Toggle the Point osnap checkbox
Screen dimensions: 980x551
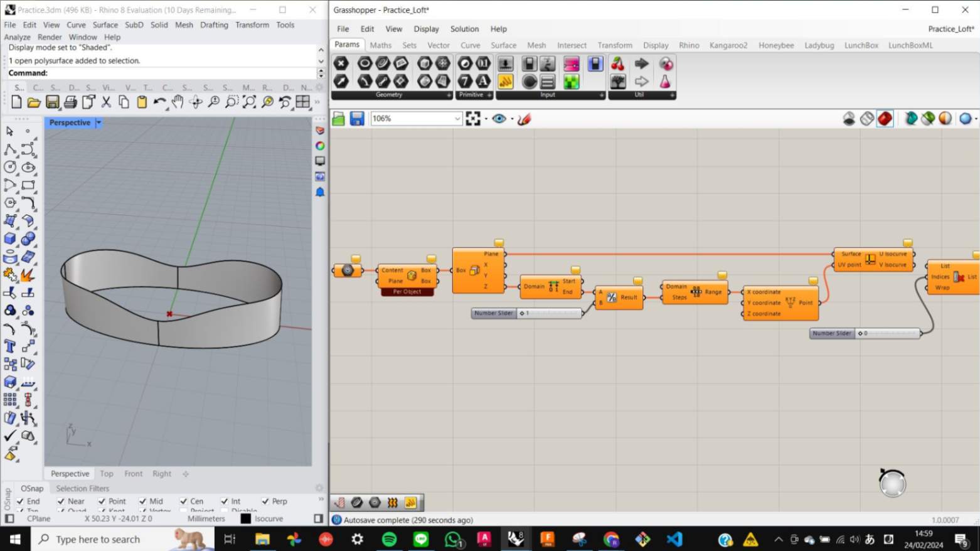pos(102,501)
